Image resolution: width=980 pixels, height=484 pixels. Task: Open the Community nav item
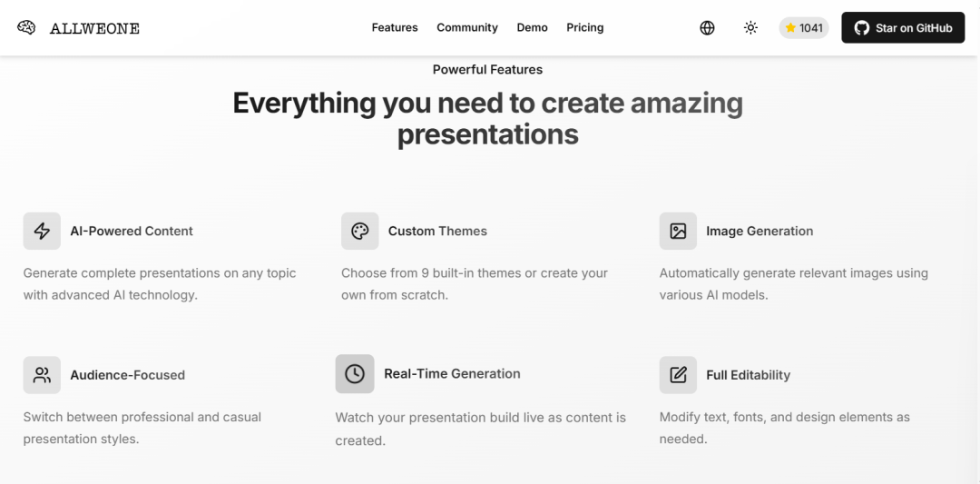pyautogui.click(x=467, y=27)
